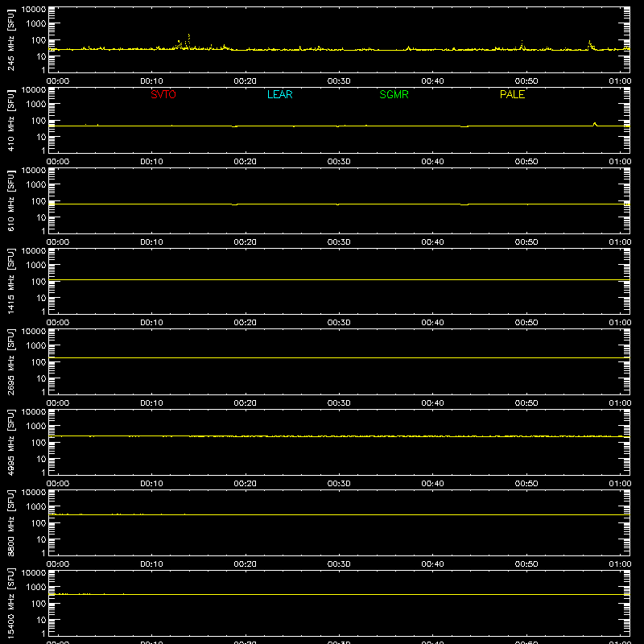Click the 01:00 tick label under the 2695 MHz plot

tap(620, 403)
